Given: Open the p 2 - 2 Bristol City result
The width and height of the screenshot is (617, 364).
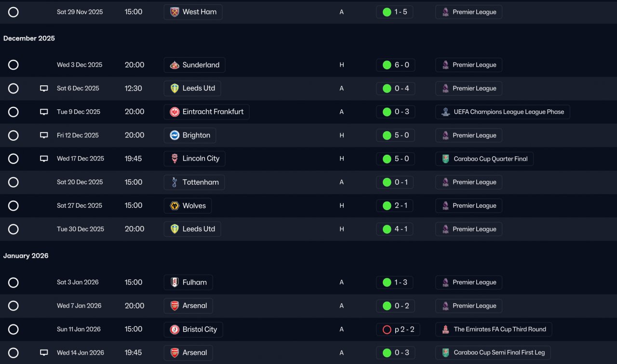Looking at the screenshot, I should tap(398, 329).
